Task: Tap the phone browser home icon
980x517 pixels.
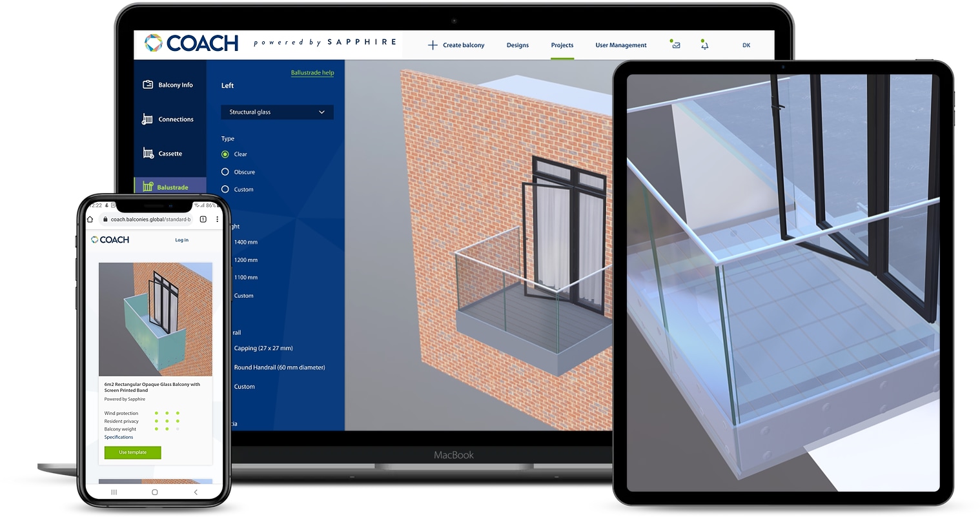Action: pos(91,219)
